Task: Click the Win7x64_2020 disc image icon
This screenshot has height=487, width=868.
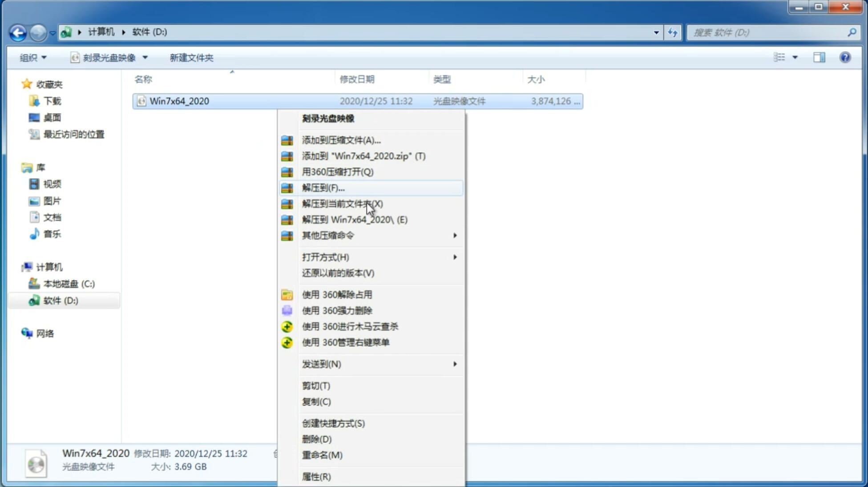Action: click(141, 101)
